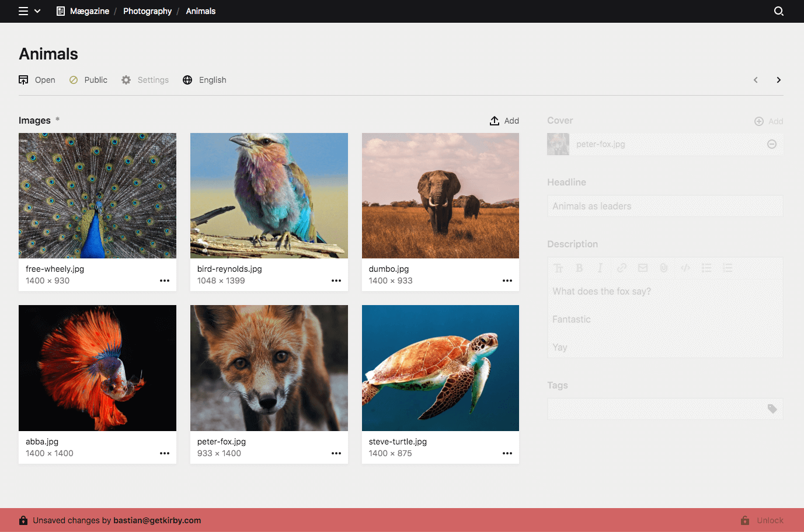The width and height of the screenshot is (804, 532).
Task: Toggle the Public status
Action: coord(88,80)
